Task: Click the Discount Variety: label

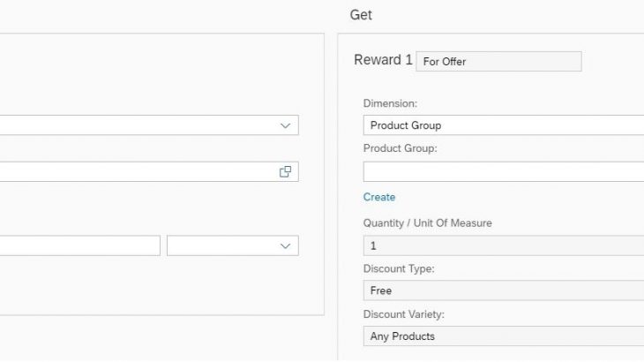Action: tap(404, 314)
